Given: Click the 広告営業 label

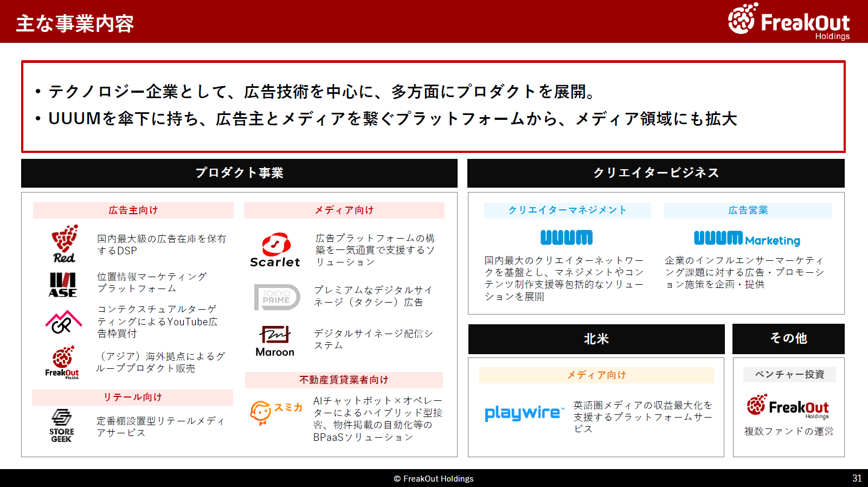Looking at the screenshot, I should [748, 210].
